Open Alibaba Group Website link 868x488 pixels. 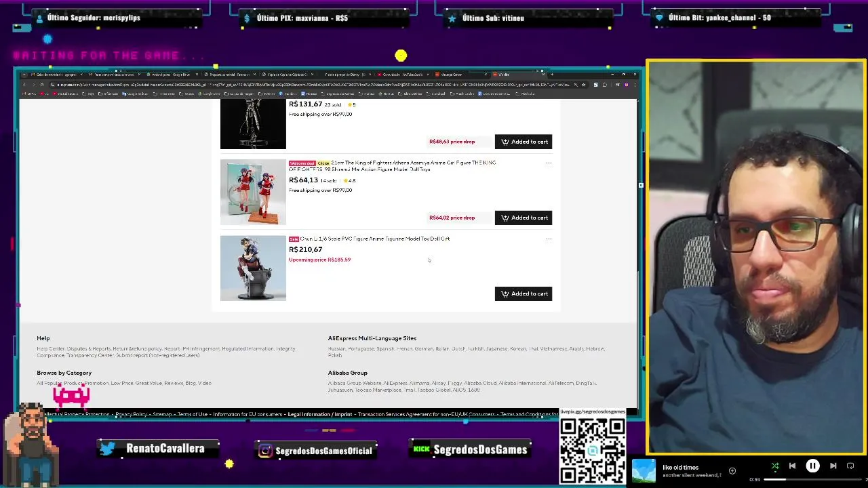tap(355, 384)
